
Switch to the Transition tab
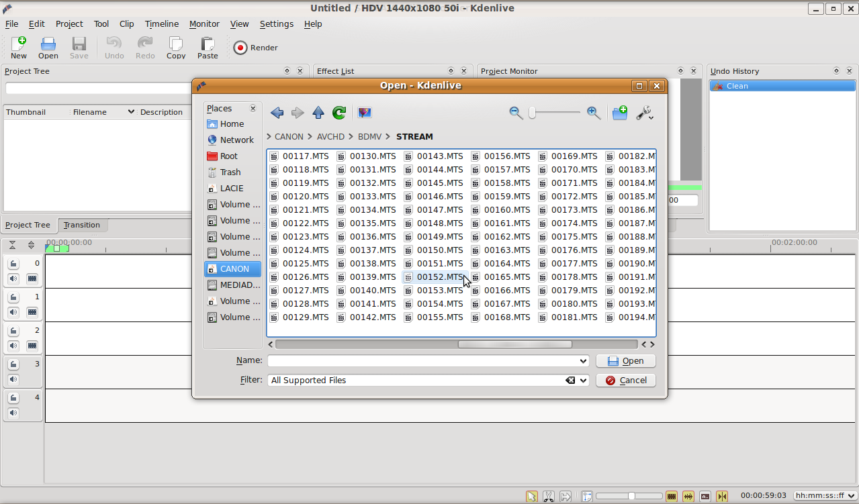pos(82,225)
